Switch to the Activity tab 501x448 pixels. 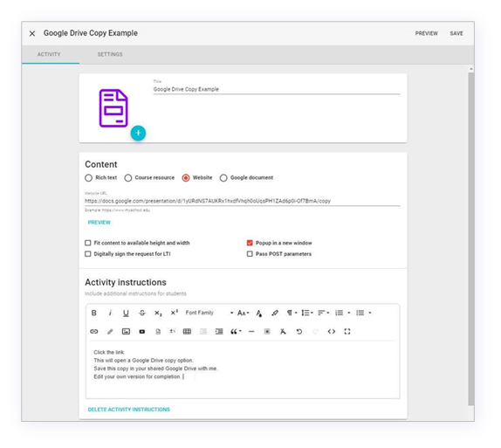49,54
